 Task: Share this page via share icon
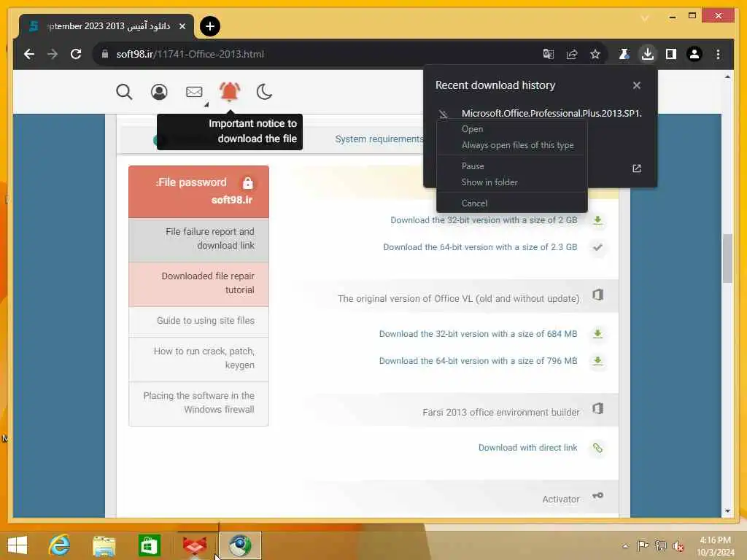572,54
